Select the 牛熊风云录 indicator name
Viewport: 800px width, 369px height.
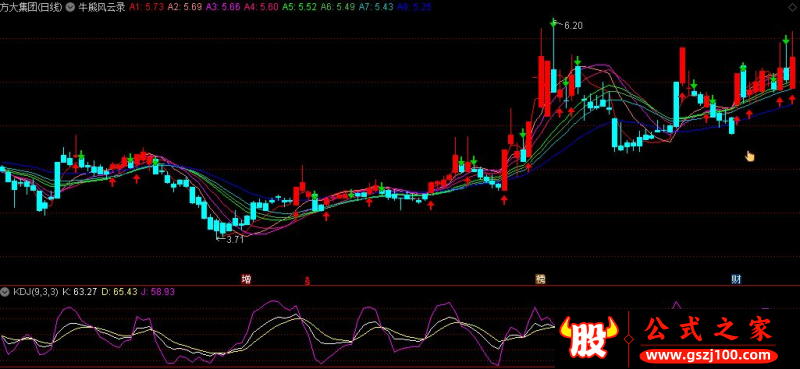[x=102, y=8]
